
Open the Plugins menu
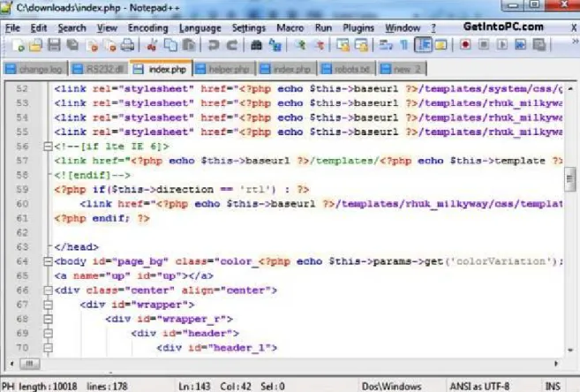click(358, 28)
